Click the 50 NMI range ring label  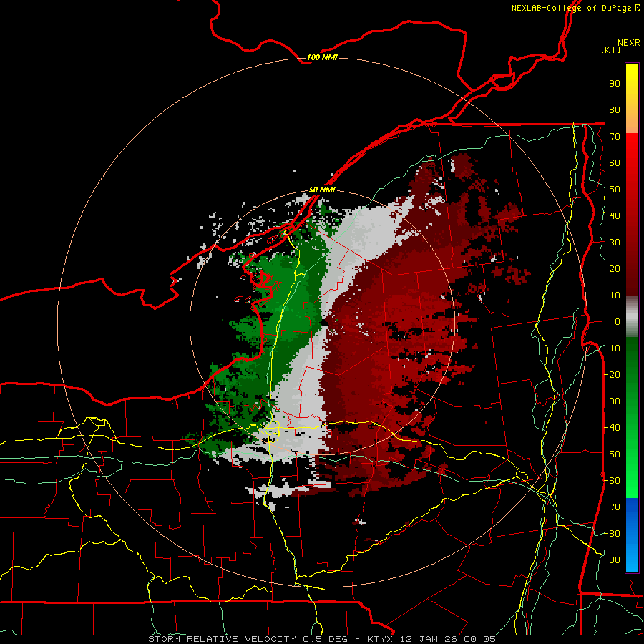(x=322, y=190)
